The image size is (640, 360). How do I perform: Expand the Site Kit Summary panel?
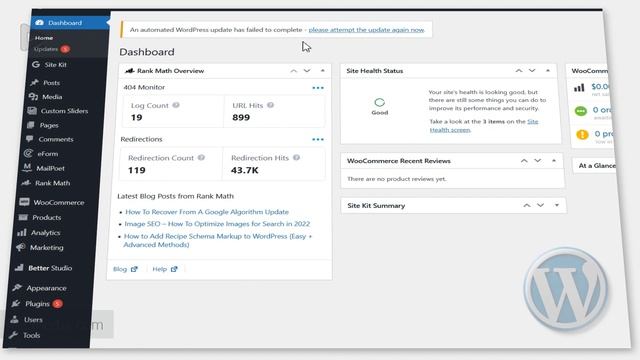[557, 205]
